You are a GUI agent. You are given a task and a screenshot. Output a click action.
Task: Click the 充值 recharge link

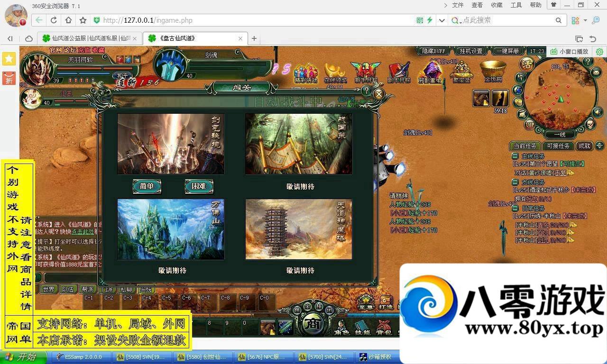tap(84, 50)
